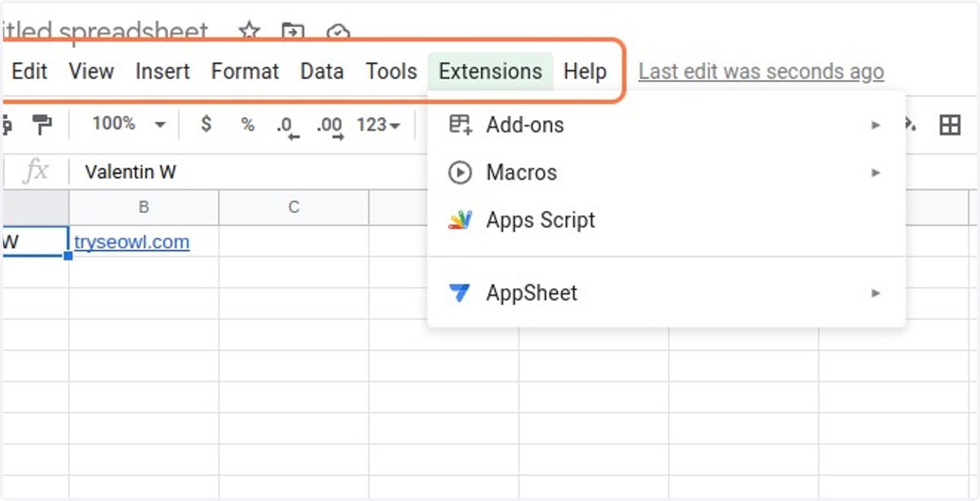The height and width of the screenshot is (501, 980).
Task: Select column B header
Action: coord(144,208)
